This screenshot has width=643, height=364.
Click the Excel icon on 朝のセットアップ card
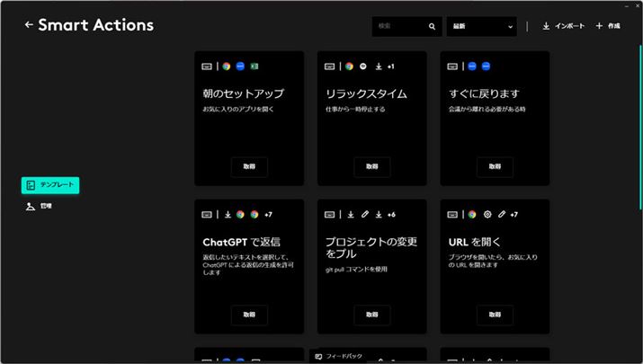click(255, 67)
